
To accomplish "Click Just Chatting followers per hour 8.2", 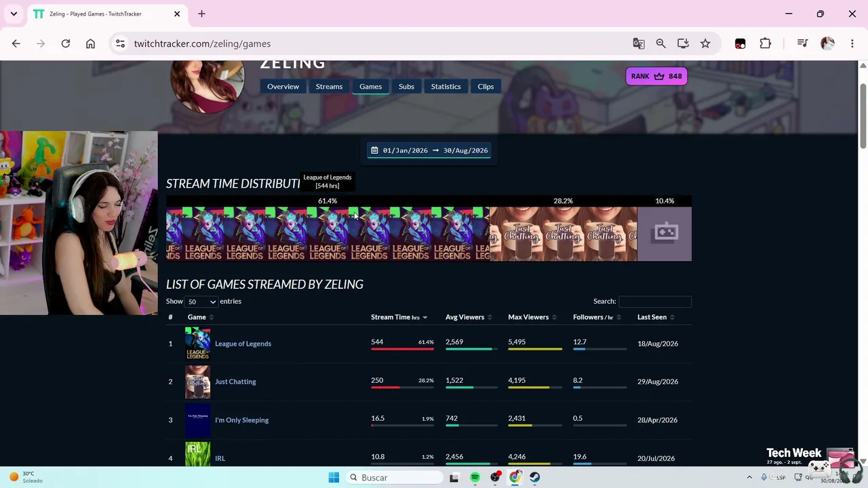I will (578, 380).
